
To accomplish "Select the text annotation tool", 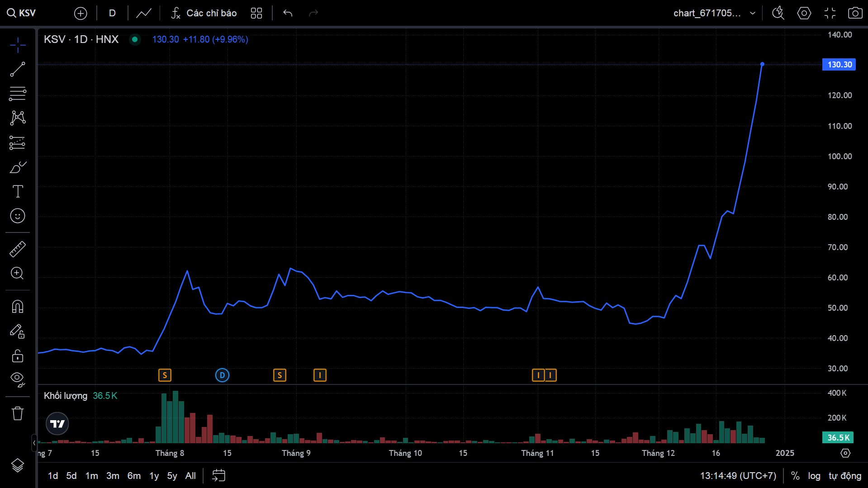I will pyautogui.click(x=18, y=191).
